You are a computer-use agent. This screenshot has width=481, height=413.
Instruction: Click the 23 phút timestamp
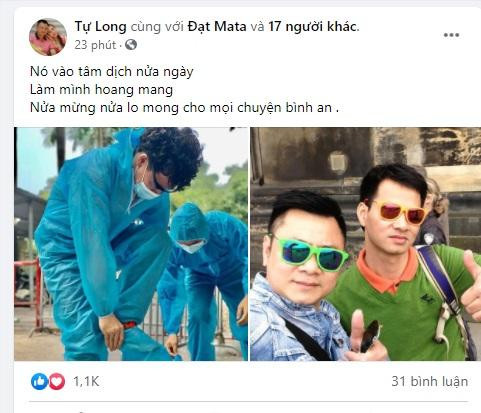[95, 45]
